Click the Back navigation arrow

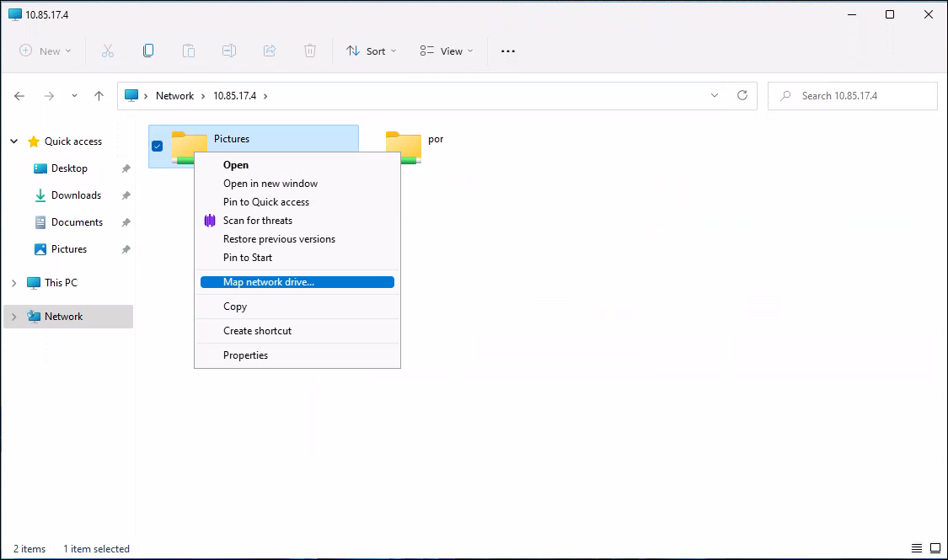[20, 96]
